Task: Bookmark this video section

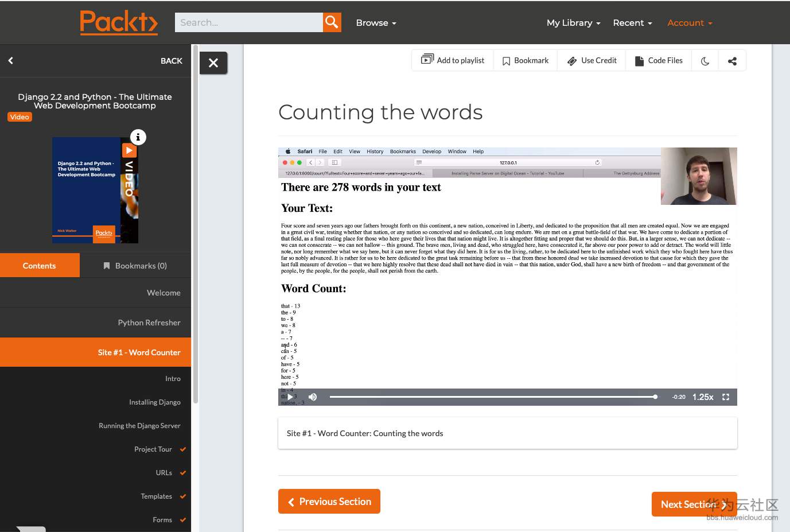Action: pos(526,60)
